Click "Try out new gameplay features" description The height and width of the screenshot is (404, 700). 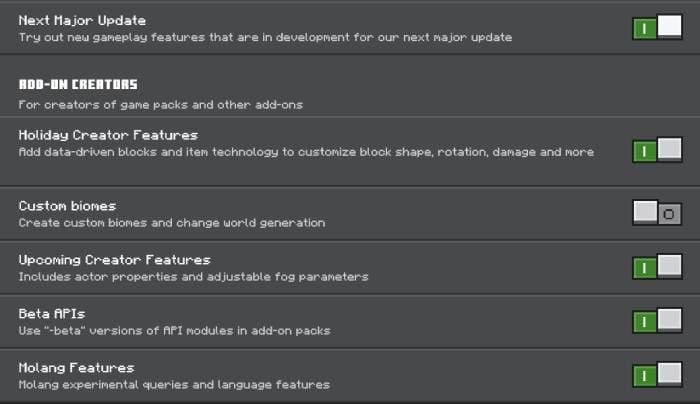click(265, 38)
